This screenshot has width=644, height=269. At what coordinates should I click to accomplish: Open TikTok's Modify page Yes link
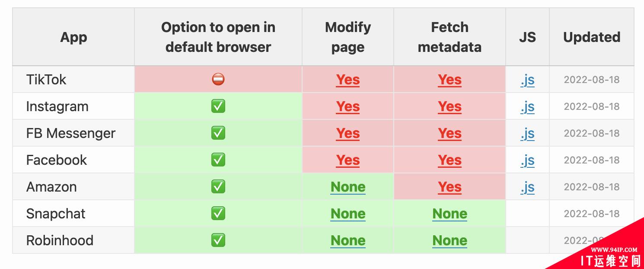pos(348,80)
